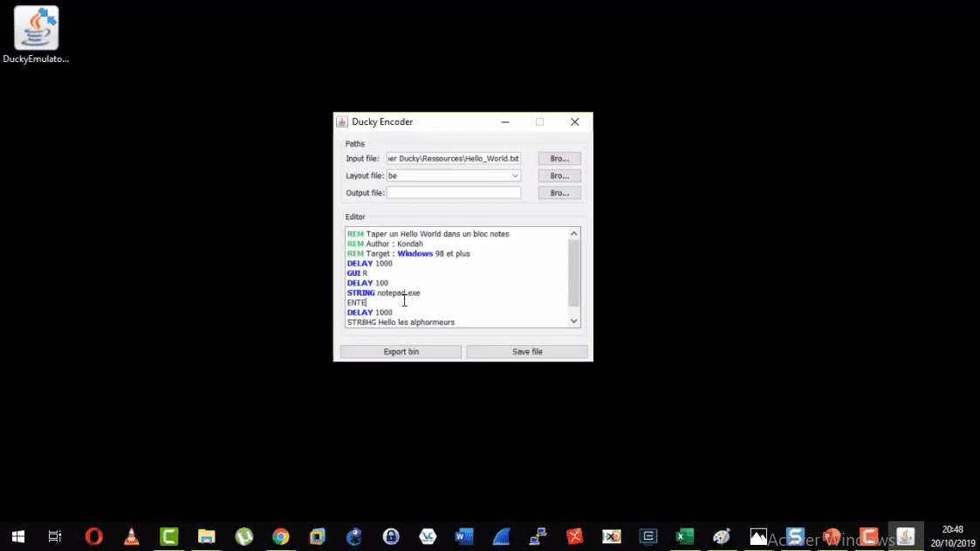The height and width of the screenshot is (551, 980).
Task: Browse for the Input file
Action: (x=559, y=158)
